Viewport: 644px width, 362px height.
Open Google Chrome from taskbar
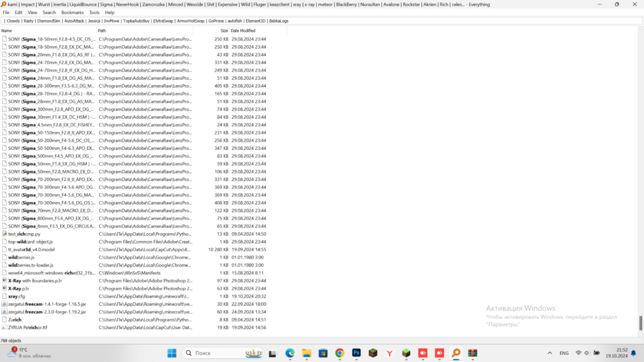point(339,353)
